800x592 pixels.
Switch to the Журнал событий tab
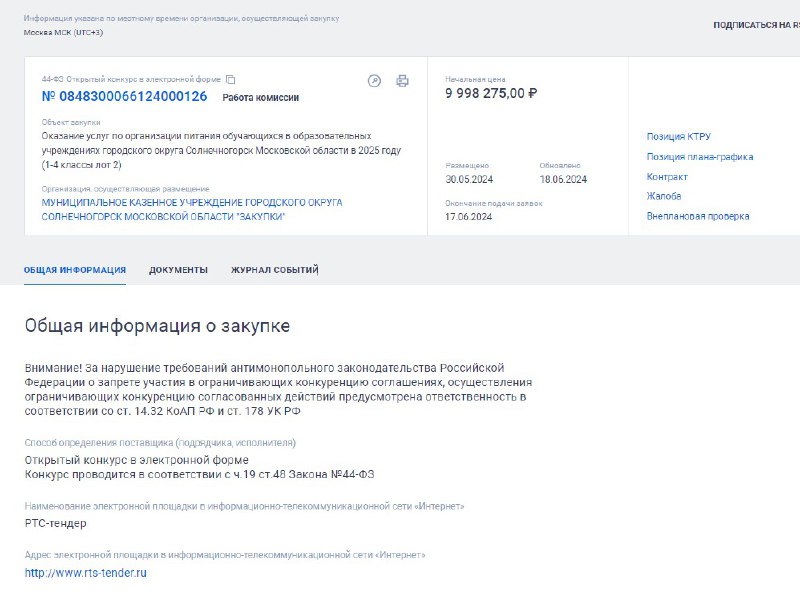275,270
